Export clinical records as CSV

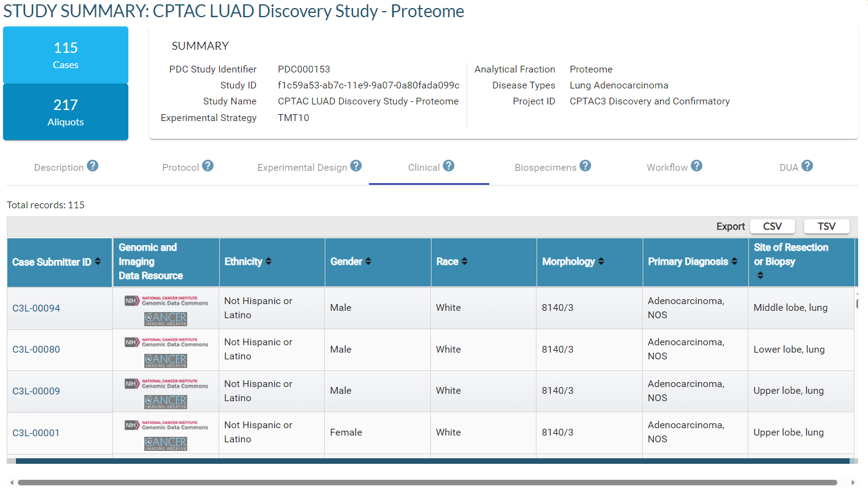click(x=772, y=226)
